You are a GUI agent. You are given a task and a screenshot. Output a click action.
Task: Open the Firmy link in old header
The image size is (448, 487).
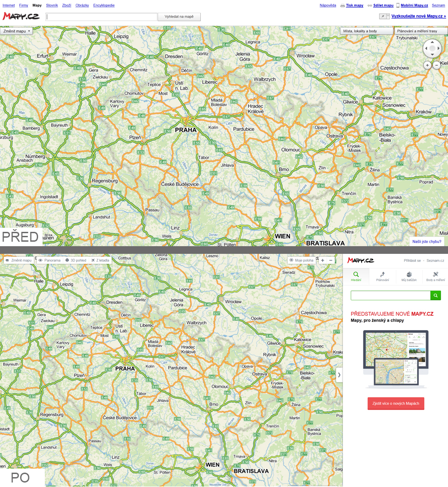click(24, 5)
